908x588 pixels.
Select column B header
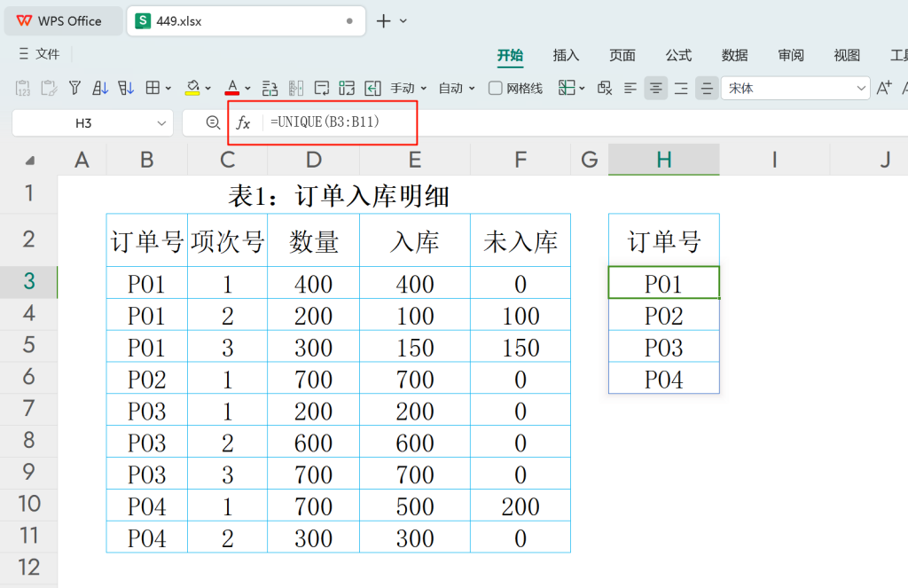(147, 160)
